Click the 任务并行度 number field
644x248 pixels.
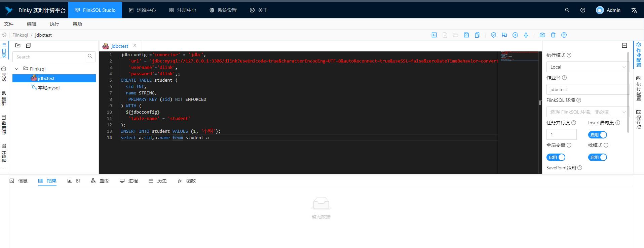(561, 134)
